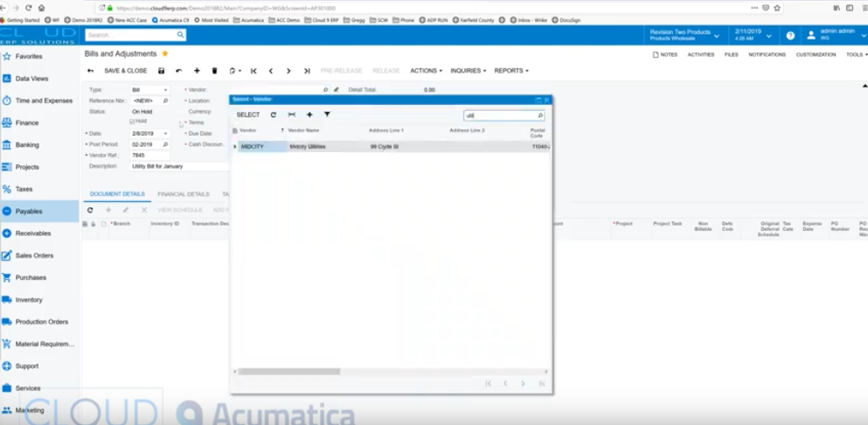This screenshot has height=425, width=868.
Task: Open the Purchases workspace
Action: pos(31,277)
